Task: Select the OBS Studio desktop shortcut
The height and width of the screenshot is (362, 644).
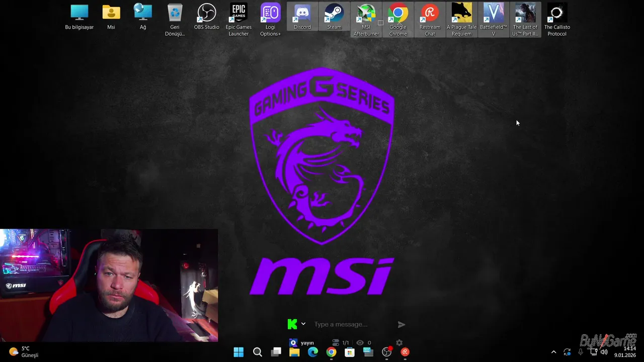Action: click(207, 17)
